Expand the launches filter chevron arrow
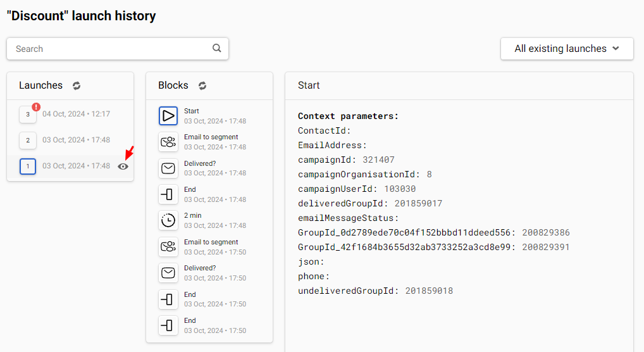Image resolution: width=644 pixels, height=352 pixels. pos(616,49)
